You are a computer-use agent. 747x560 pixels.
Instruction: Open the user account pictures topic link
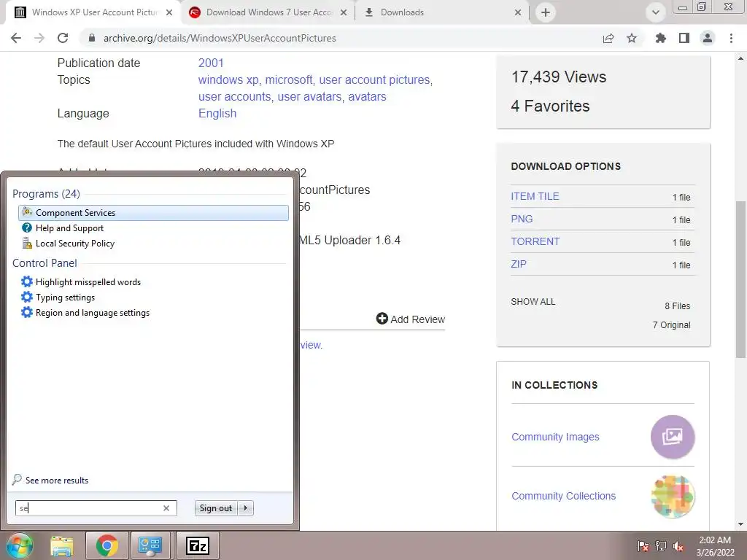point(374,79)
